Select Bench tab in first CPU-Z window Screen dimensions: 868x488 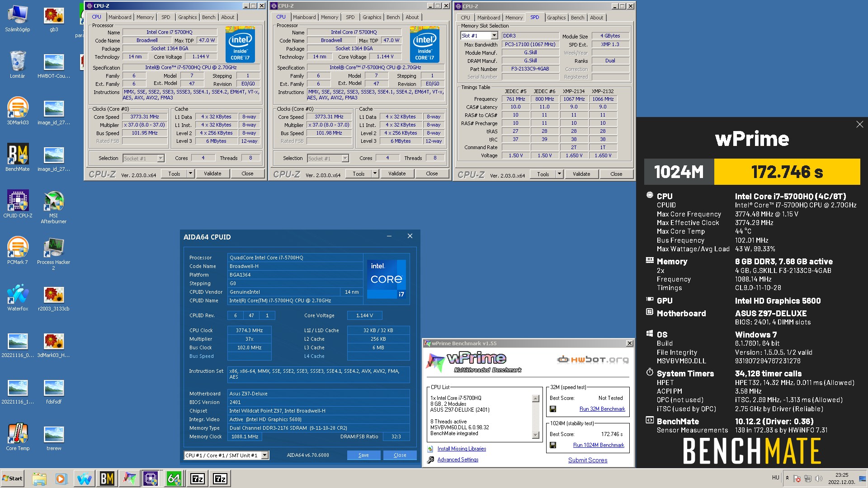(x=208, y=17)
